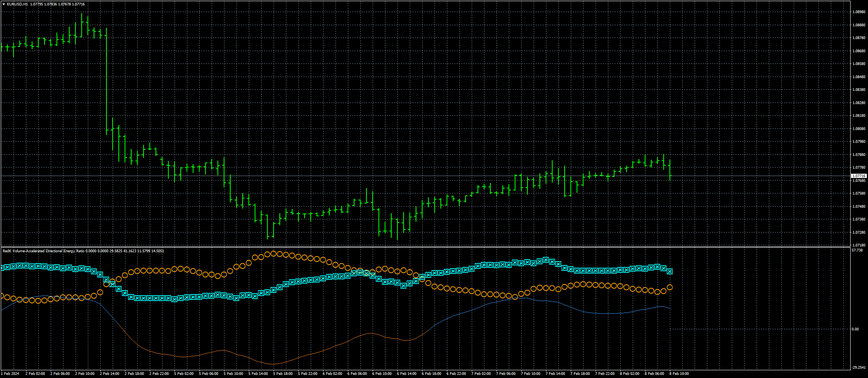
Task: Click the 6 Feb 10:00 time label
Action: tap(382, 374)
